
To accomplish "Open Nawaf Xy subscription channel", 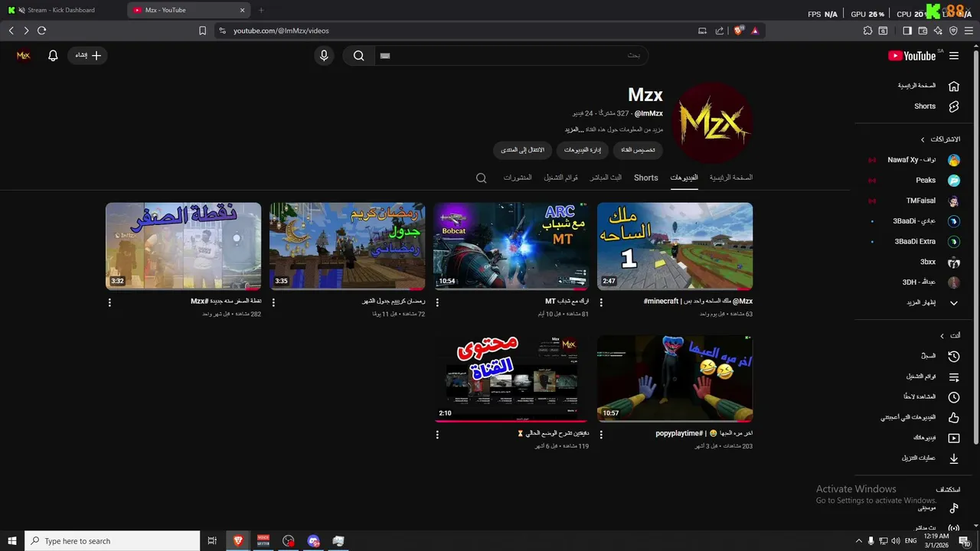I will (x=912, y=160).
